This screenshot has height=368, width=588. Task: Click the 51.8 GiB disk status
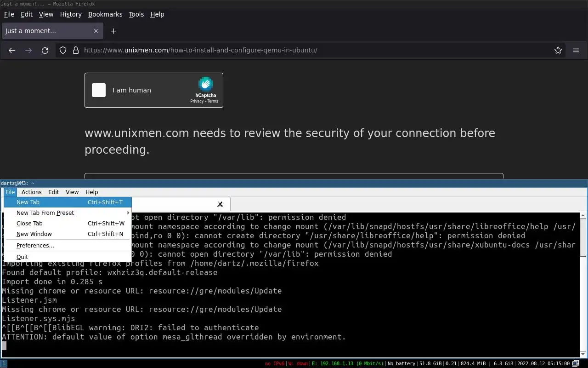[430, 363]
